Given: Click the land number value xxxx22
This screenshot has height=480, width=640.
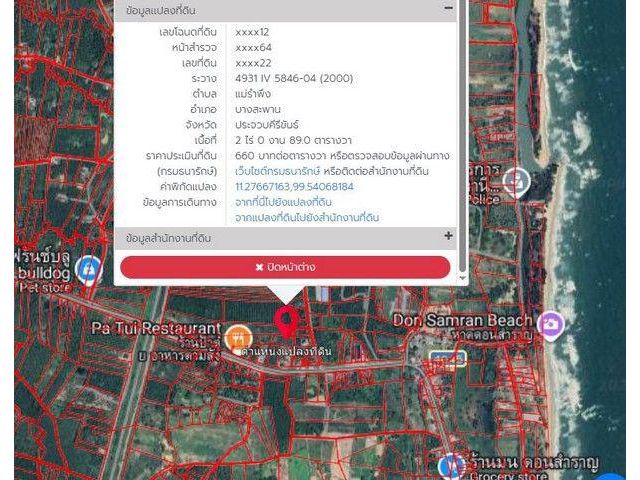Looking at the screenshot, I should pyautogui.click(x=253, y=63).
